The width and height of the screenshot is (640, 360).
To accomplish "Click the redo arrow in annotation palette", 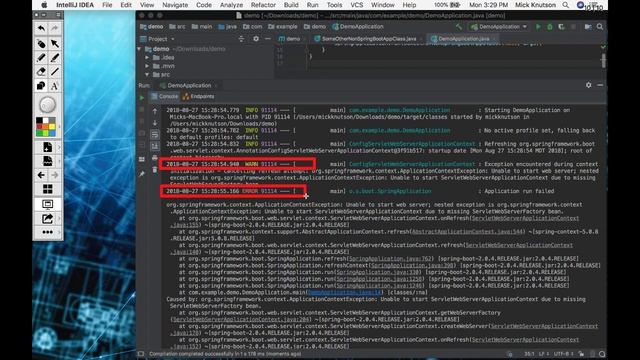I will click(55, 29).
